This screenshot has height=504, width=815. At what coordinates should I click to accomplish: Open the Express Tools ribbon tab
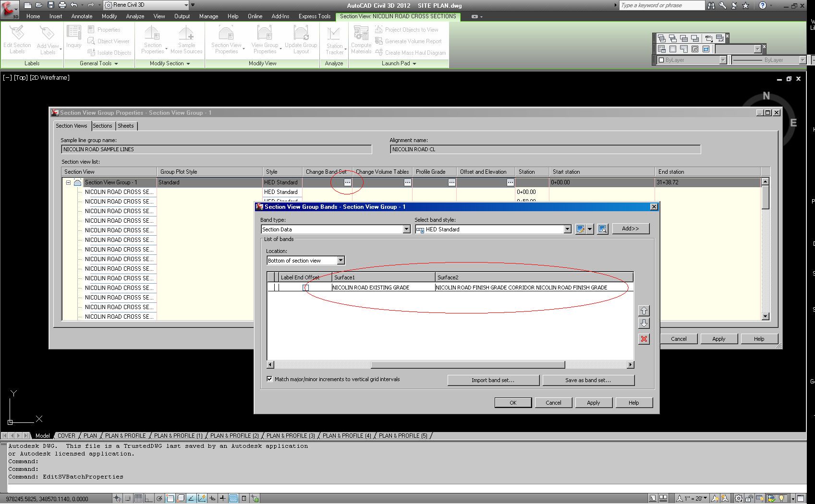pyautogui.click(x=315, y=16)
